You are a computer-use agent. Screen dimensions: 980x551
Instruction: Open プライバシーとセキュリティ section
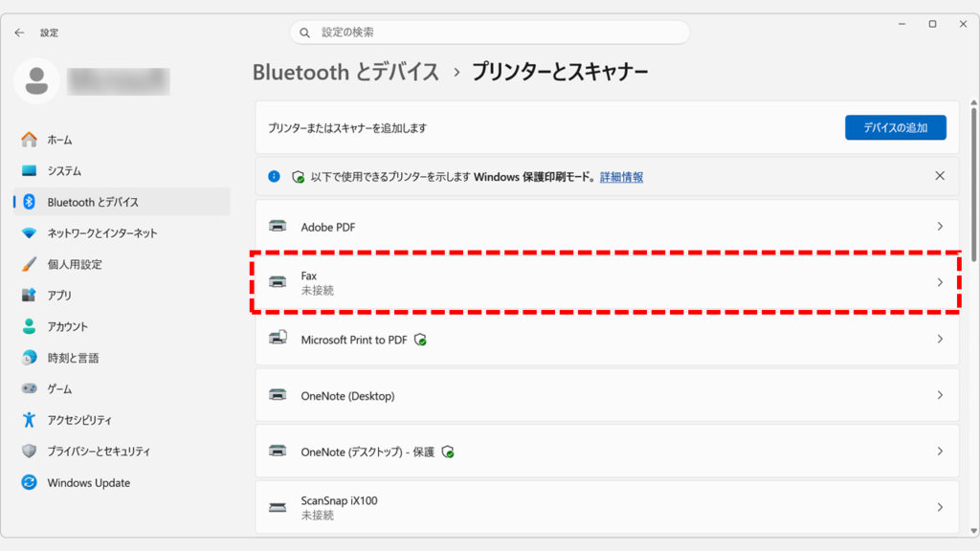[x=122, y=452]
